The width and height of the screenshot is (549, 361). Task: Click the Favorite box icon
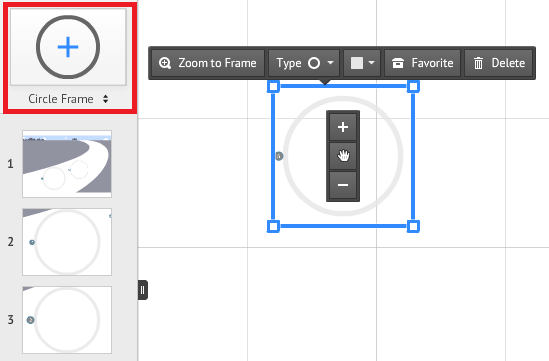(398, 63)
